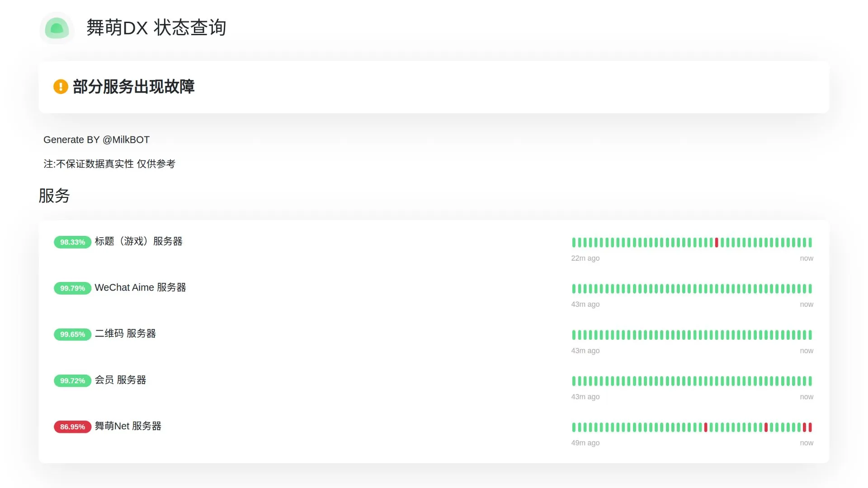The image size is (868, 488).
Task: Click the 部分服务出现故障 status heading
Action: tap(133, 87)
